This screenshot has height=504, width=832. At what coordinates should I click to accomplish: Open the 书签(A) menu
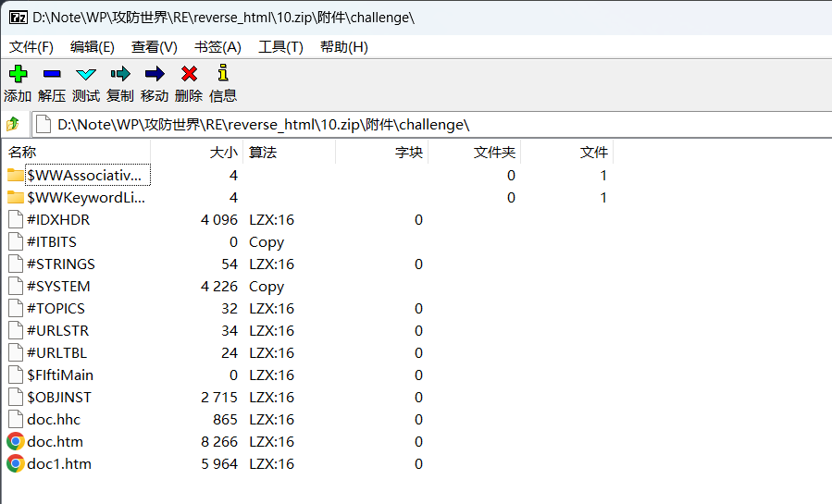pyautogui.click(x=217, y=47)
